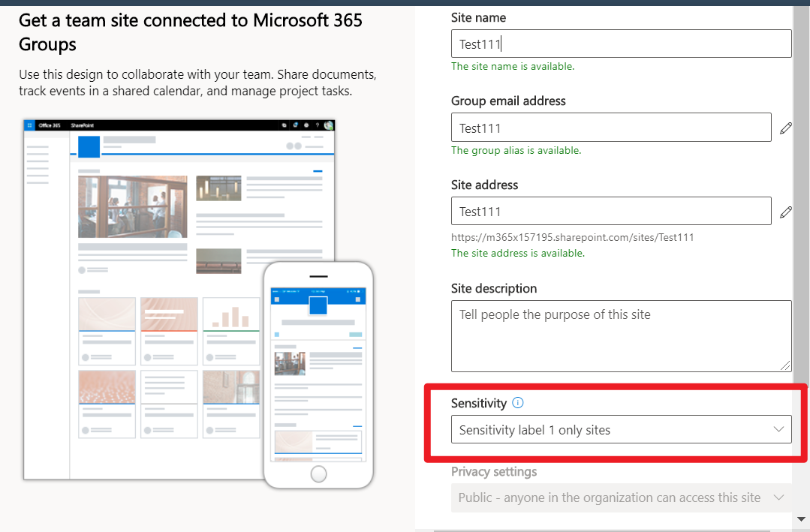Screen dimensions: 810x532
Task: Click the Site name input field
Action: coord(621,44)
